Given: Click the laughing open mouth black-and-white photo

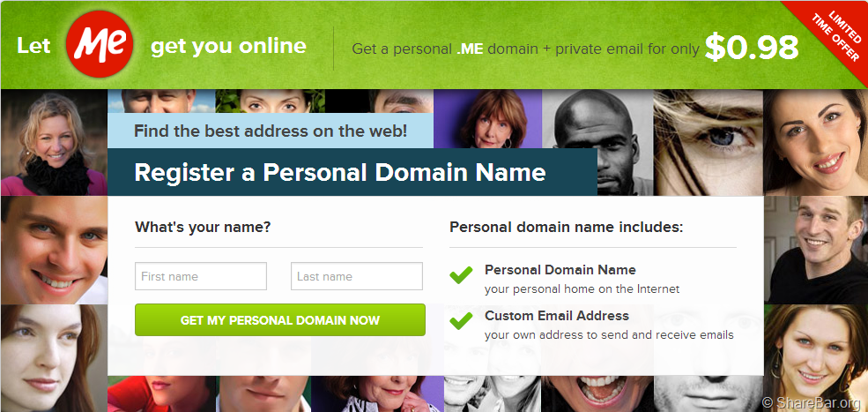Looking at the screenshot, I should tap(597, 393).
